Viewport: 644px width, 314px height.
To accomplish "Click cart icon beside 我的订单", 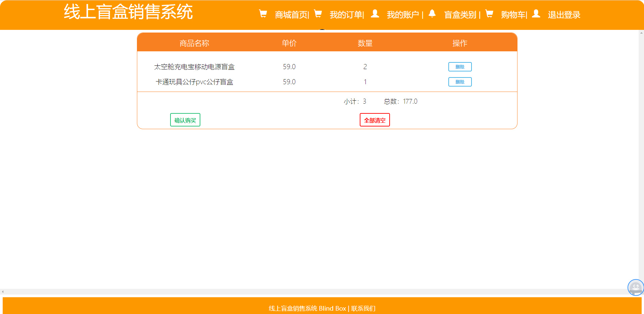I will point(318,14).
